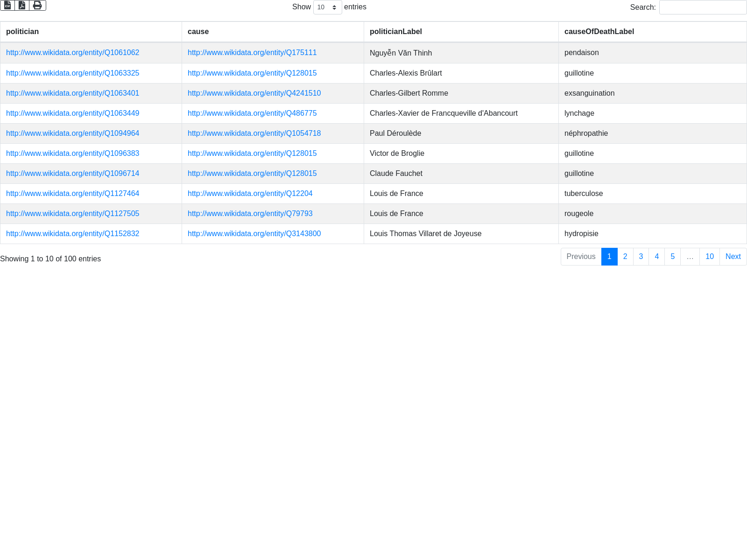Click the Previous pagination button

(x=581, y=257)
